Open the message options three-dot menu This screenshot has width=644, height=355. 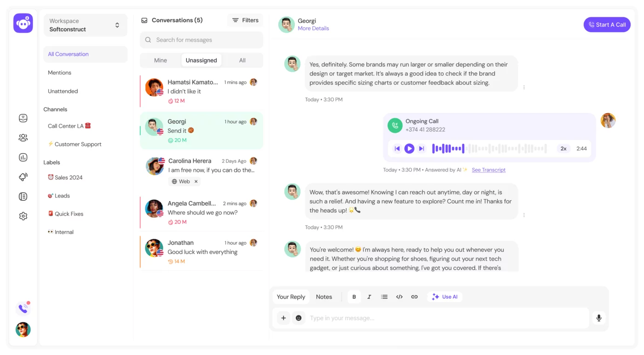pos(524,86)
